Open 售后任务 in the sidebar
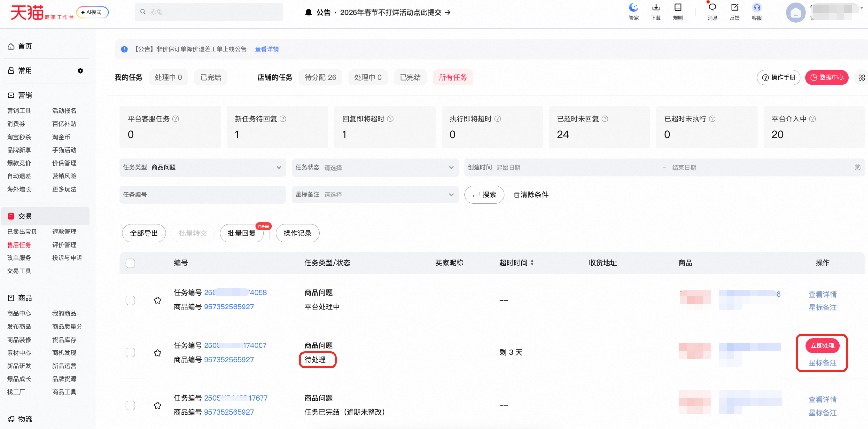This screenshot has height=429, width=868. point(19,245)
